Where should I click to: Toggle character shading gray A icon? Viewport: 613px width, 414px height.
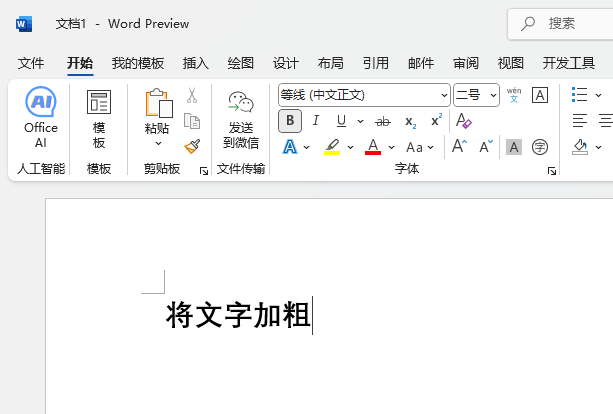(x=514, y=147)
